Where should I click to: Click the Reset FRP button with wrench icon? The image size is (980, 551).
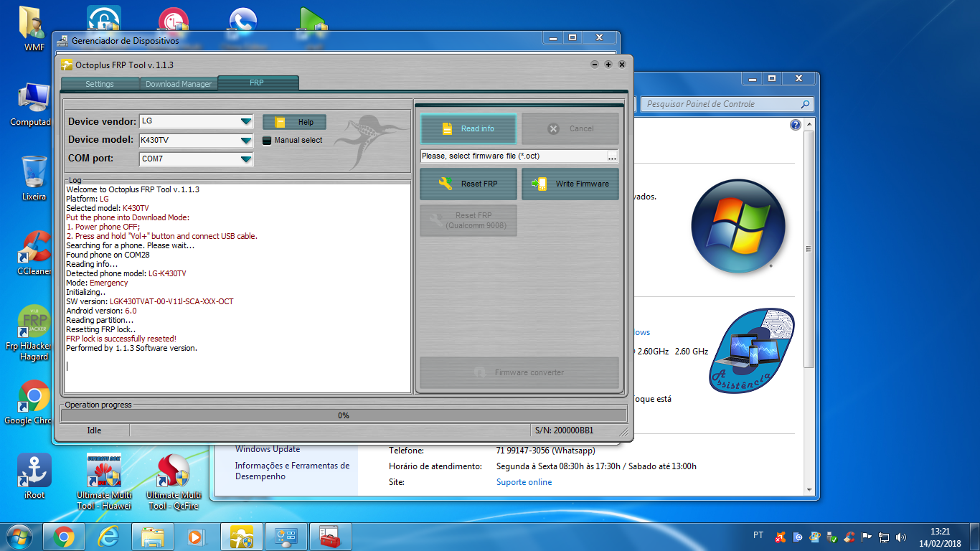468,184
